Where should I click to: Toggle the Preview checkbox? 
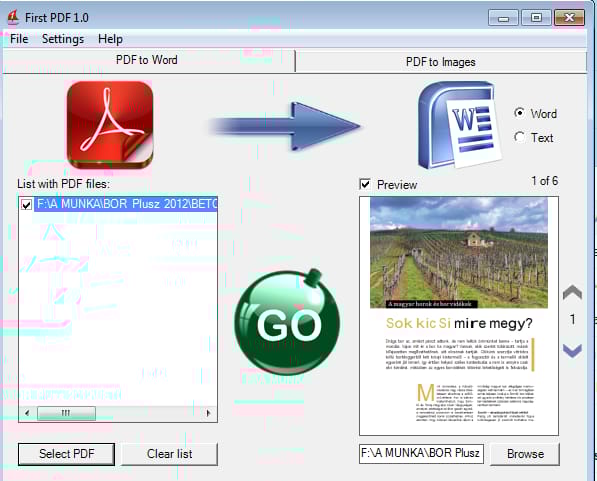tap(365, 184)
